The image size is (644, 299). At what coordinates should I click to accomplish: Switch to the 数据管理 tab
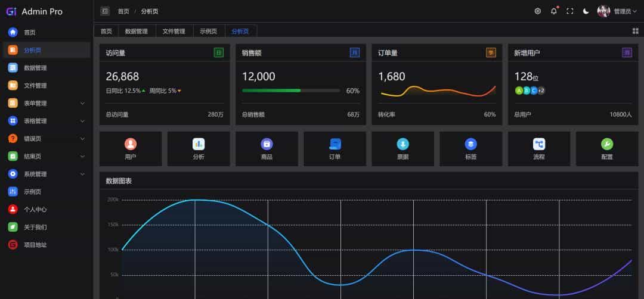tap(137, 31)
